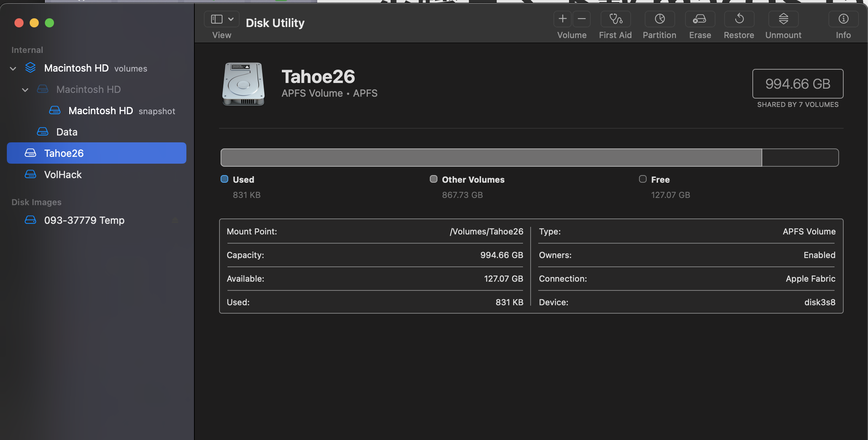Select the Data volume in sidebar
This screenshot has height=440, width=868.
pos(67,132)
